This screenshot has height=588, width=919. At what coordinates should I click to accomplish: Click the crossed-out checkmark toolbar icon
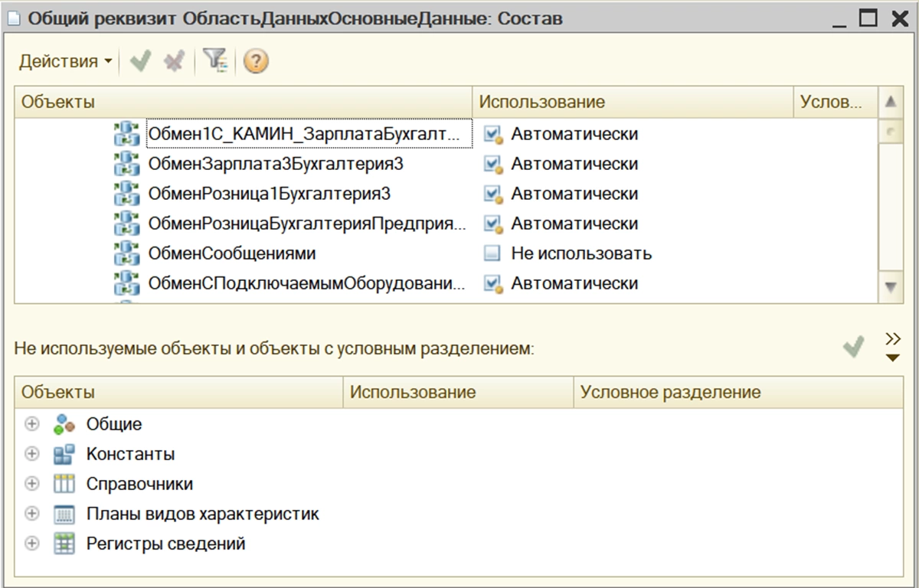tap(174, 61)
